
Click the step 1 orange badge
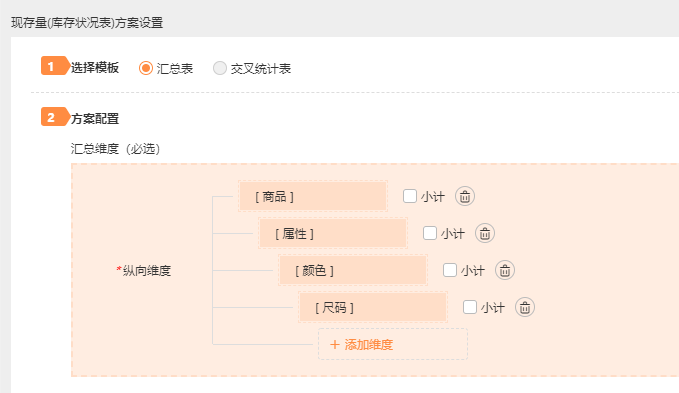[55, 66]
